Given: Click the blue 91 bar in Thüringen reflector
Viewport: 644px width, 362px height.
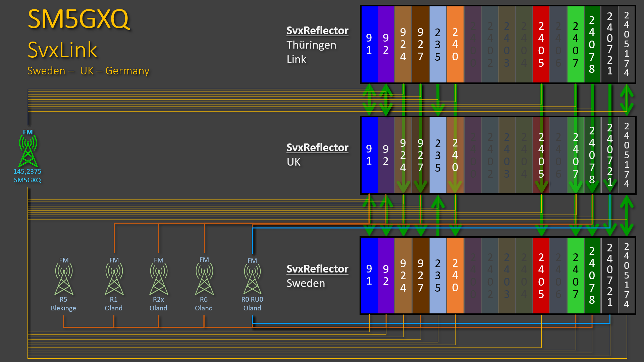Looking at the screenshot, I should 369,44.
